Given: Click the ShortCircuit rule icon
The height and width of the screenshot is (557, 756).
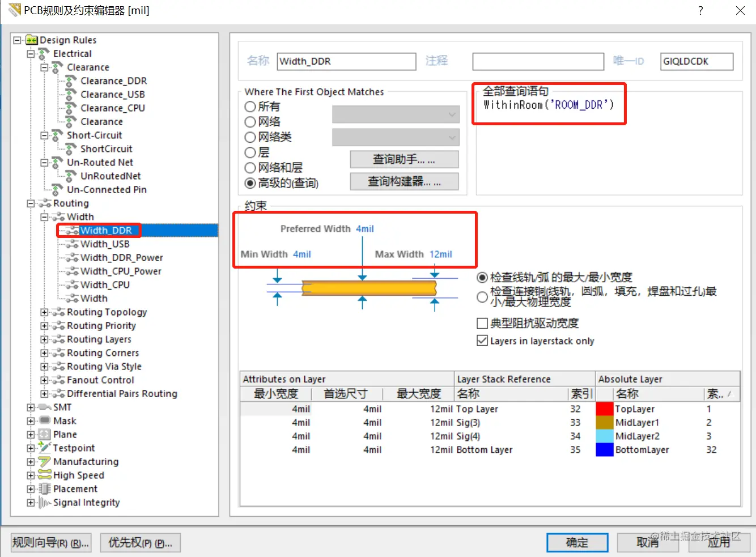Looking at the screenshot, I should pyautogui.click(x=71, y=149).
